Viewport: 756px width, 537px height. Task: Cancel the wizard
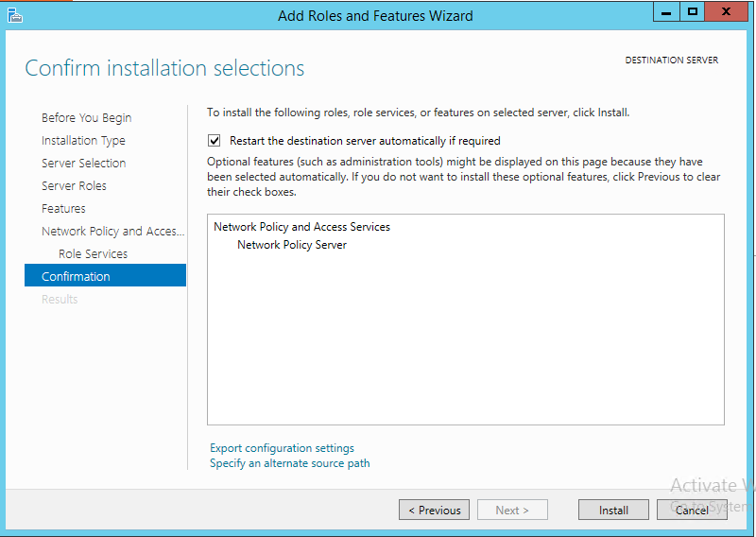pos(691,511)
